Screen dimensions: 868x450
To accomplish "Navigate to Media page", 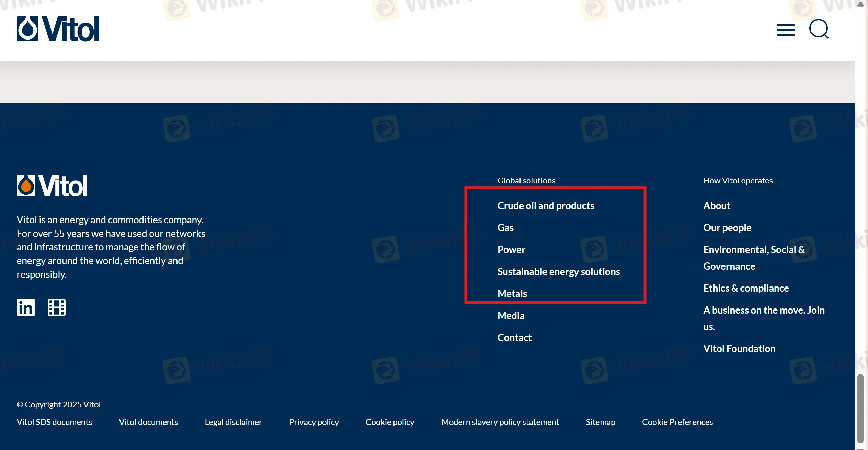I will (x=511, y=316).
